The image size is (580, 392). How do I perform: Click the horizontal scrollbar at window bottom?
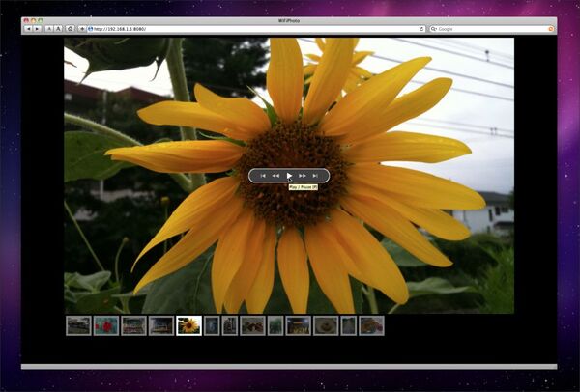289,366
